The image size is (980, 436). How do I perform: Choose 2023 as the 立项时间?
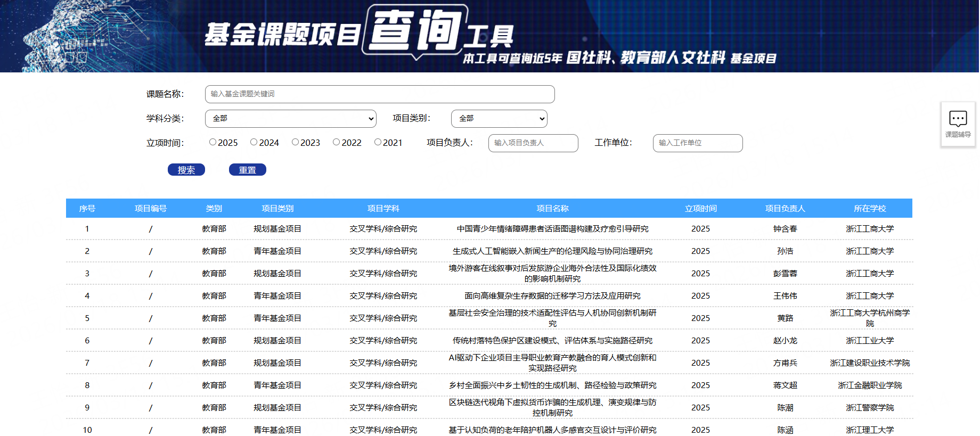point(295,142)
